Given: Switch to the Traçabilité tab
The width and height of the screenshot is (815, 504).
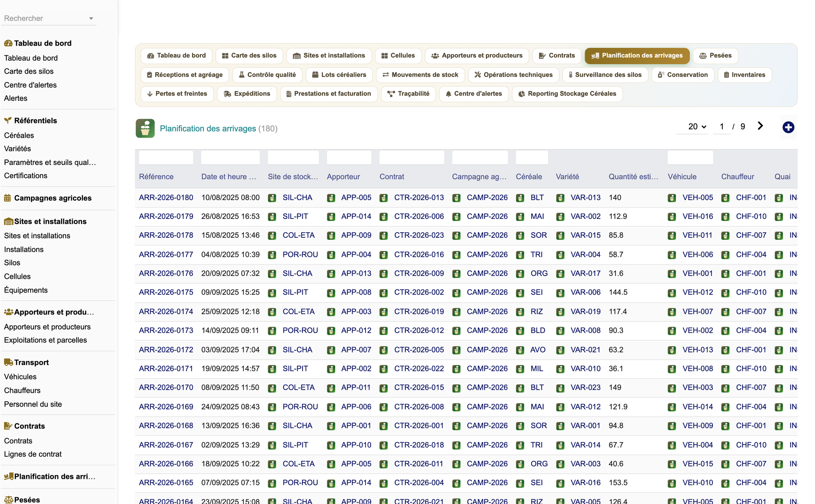Looking at the screenshot, I should [408, 94].
